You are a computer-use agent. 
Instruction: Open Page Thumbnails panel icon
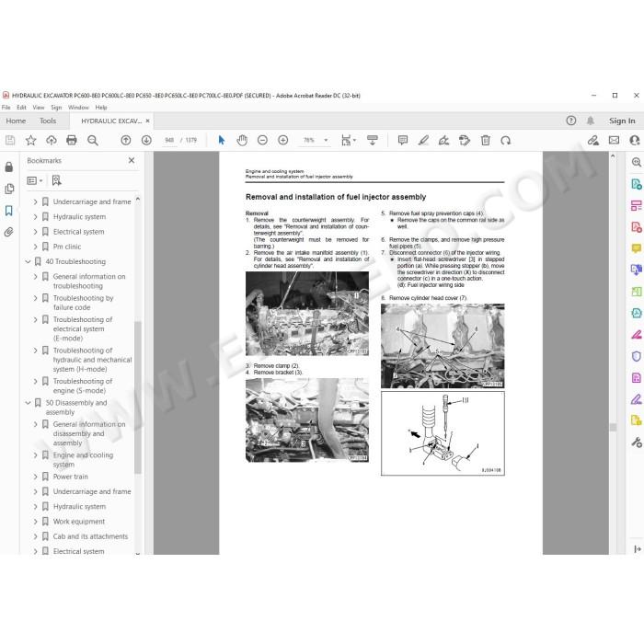pos(8,189)
